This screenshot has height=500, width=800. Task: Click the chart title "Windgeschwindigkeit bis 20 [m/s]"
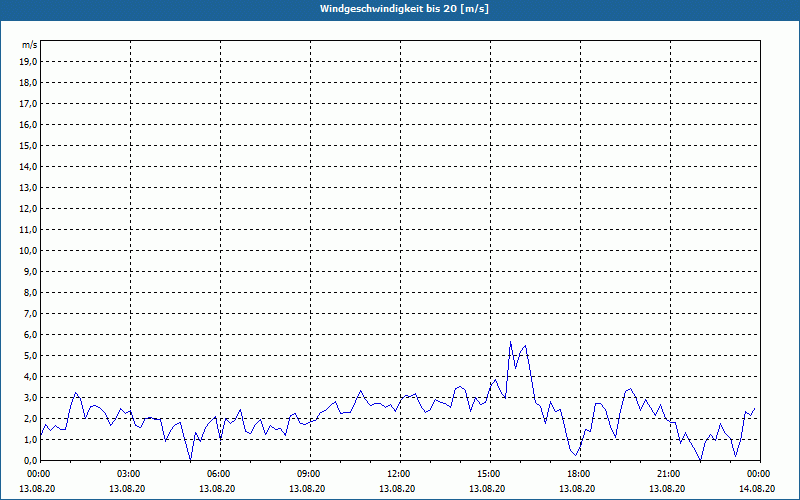click(404, 9)
